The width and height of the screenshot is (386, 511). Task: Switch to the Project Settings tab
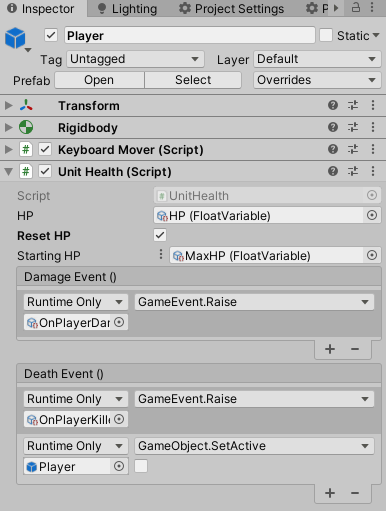point(231,9)
